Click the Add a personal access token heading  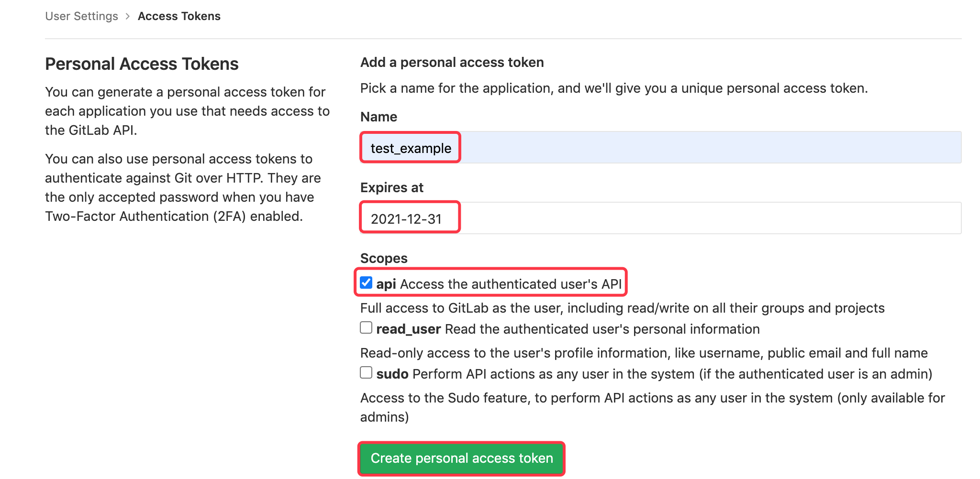click(452, 62)
